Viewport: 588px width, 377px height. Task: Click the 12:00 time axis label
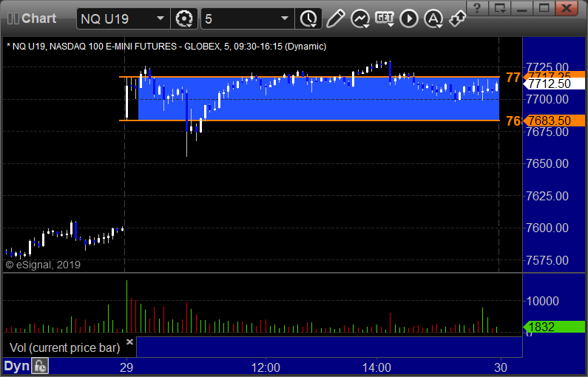pyautogui.click(x=266, y=367)
